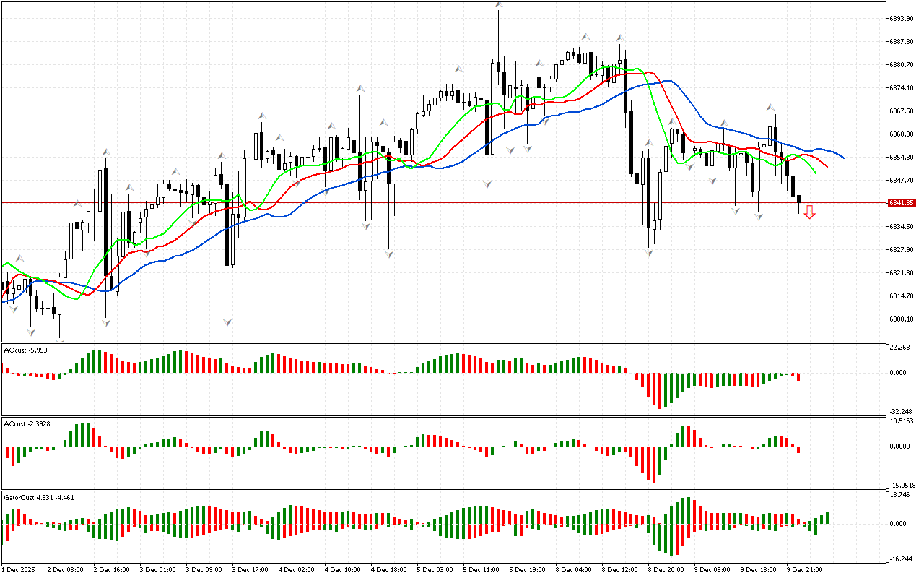Screen dimensions: 924x578
Task: Click the -15.0518 AC scale value
Action: pyautogui.click(x=903, y=485)
